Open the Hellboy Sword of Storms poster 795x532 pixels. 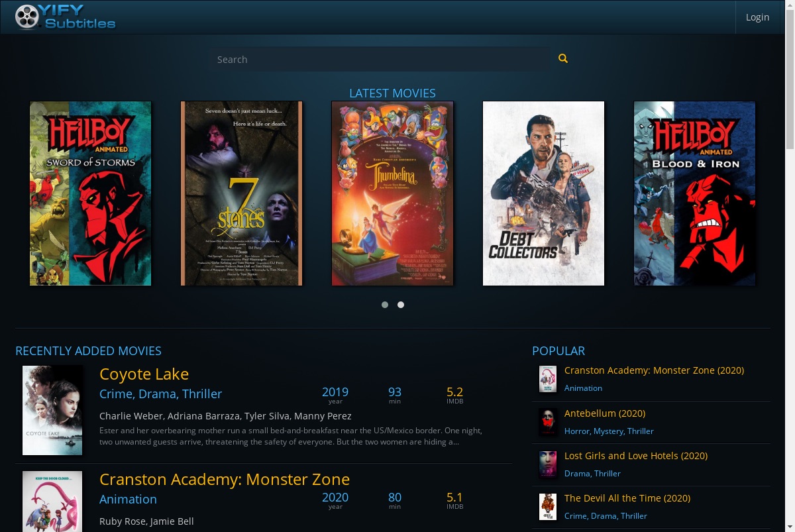(x=91, y=193)
